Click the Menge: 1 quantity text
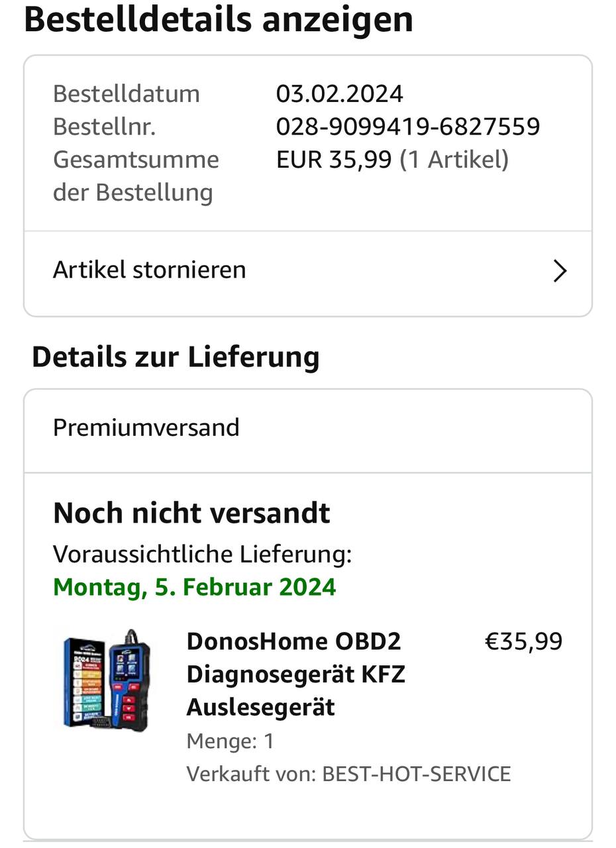This screenshot has height=848, width=616. click(230, 741)
